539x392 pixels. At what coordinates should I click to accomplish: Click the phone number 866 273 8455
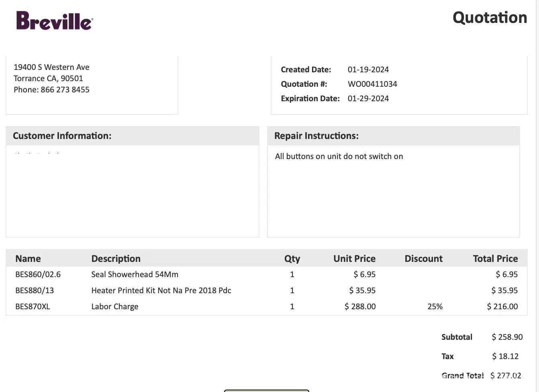tap(65, 90)
